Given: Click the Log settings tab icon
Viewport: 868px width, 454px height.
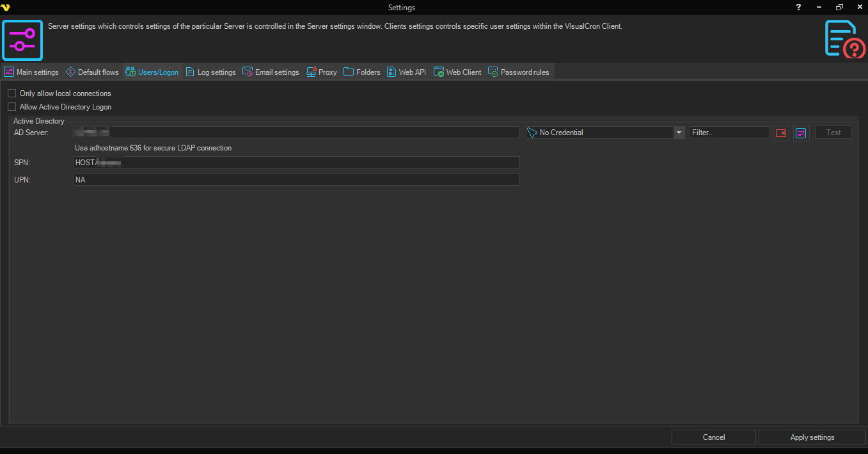Looking at the screenshot, I should 190,72.
